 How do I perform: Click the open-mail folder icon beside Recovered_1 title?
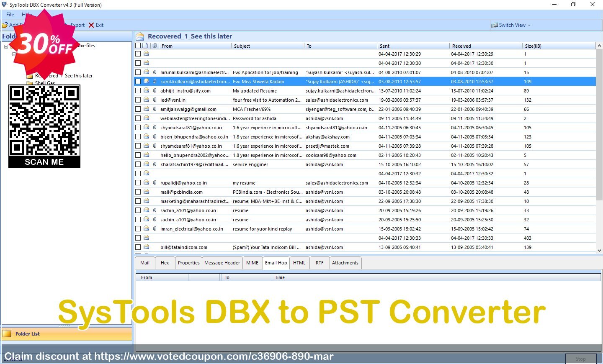pyautogui.click(x=140, y=36)
